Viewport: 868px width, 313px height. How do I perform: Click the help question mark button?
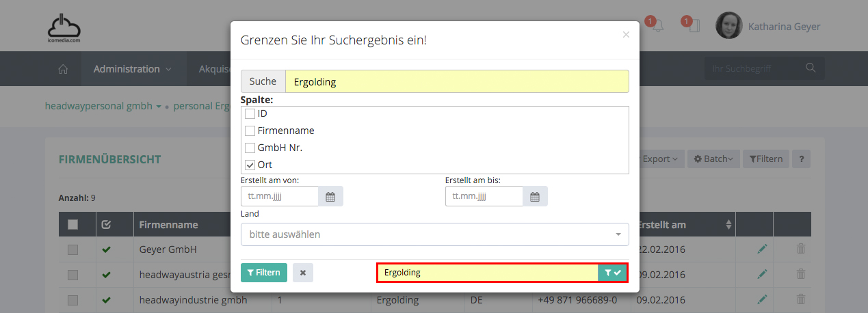[801, 159]
